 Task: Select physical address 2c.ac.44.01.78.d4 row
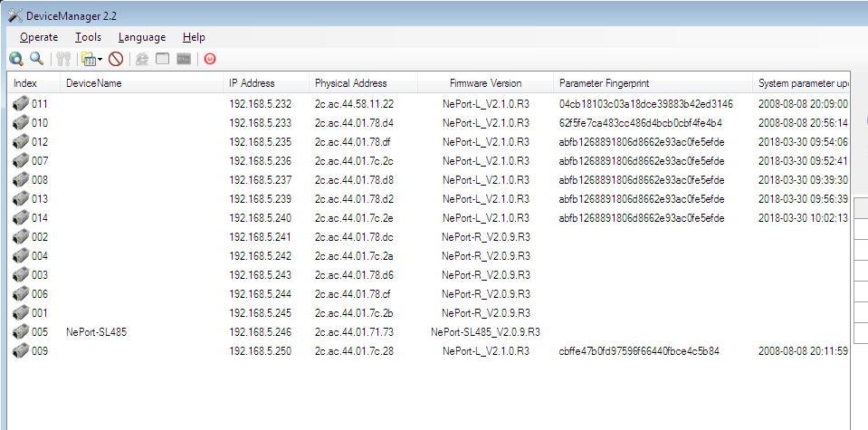click(354, 123)
